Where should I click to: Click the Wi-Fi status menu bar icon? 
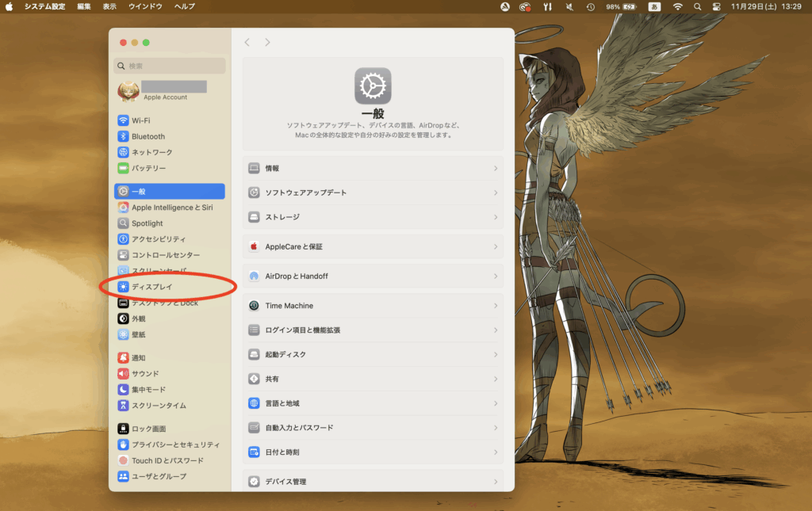click(x=677, y=6)
